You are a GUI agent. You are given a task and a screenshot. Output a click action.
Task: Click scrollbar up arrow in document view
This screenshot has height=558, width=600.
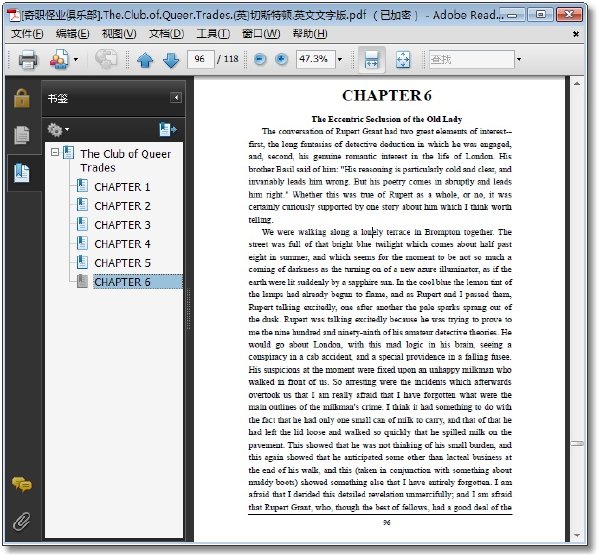[x=577, y=83]
